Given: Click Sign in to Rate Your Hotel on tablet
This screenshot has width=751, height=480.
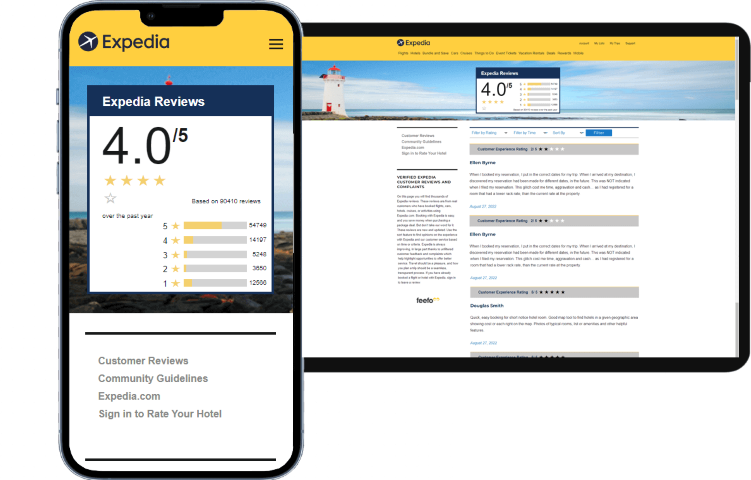Looking at the screenshot, I should pos(424,153).
